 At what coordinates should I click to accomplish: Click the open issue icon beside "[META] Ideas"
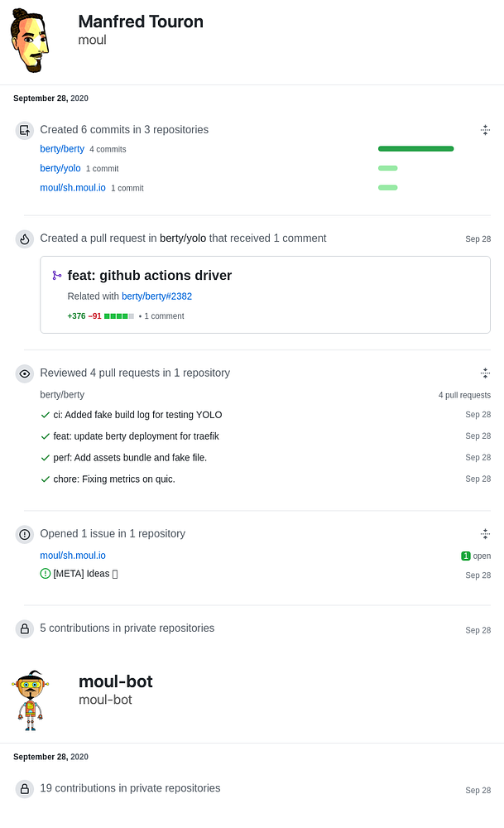pos(46,574)
